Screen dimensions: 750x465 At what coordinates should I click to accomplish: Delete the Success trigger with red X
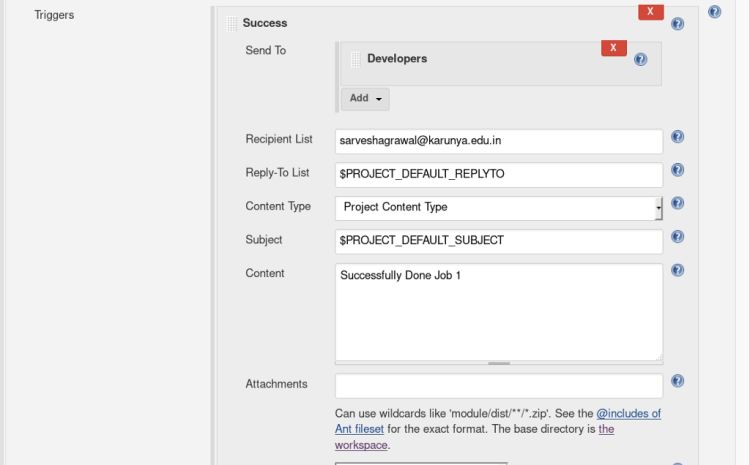[x=650, y=12]
